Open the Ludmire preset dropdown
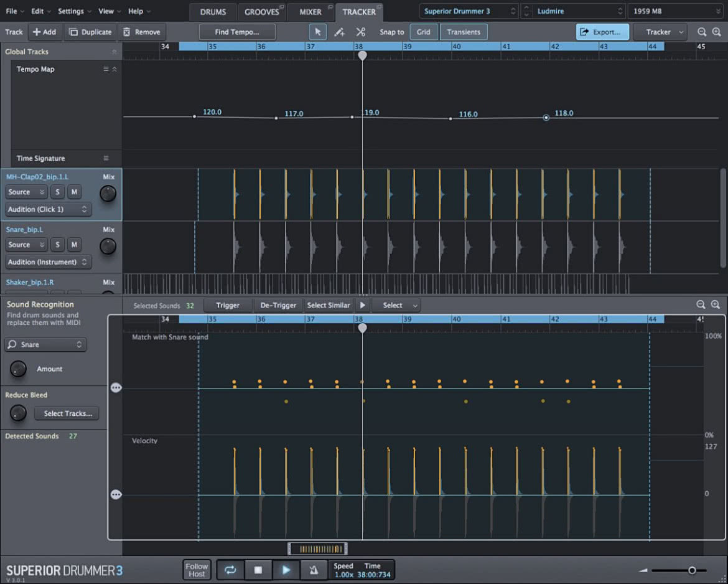Image resolution: width=728 pixels, height=584 pixels. tap(579, 11)
